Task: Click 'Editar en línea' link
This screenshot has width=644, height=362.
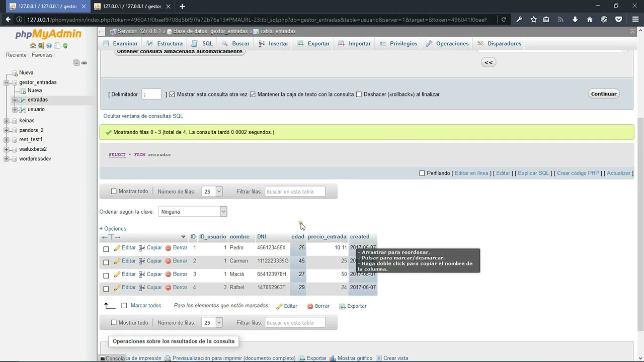Action: [x=471, y=173]
